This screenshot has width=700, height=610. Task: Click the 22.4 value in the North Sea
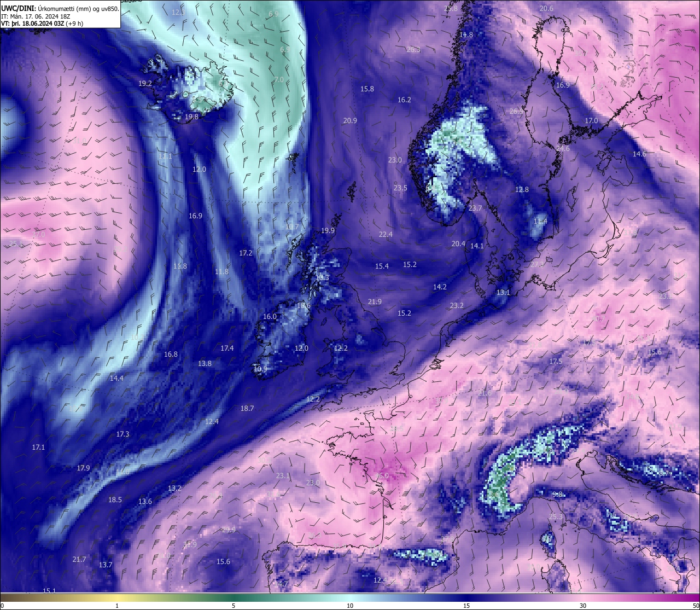386,234
